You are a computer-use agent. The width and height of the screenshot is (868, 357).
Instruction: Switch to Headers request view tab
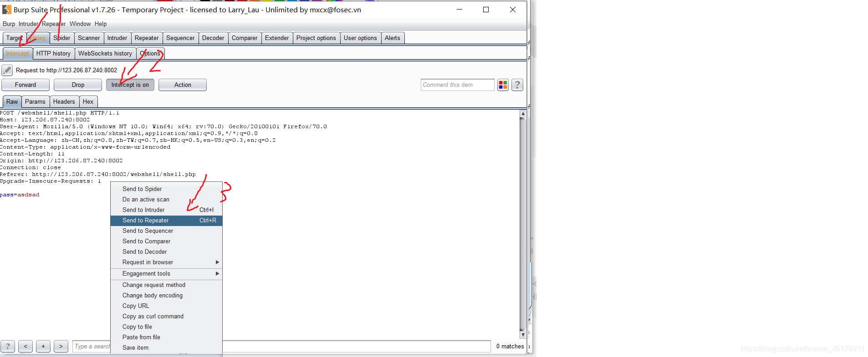[64, 102]
